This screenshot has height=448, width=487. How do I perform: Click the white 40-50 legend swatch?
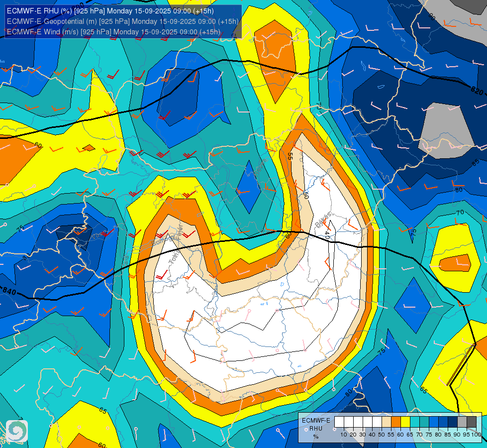[x=377, y=422]
